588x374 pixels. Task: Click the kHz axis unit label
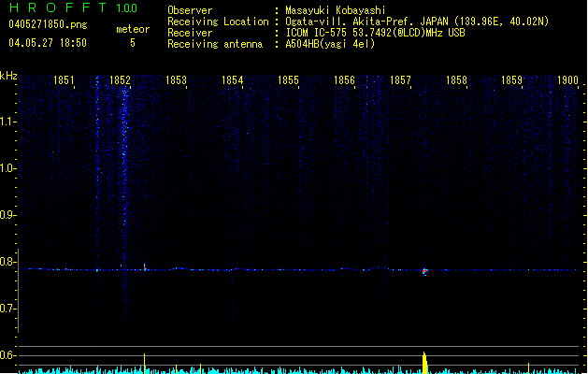click(8, 76)
